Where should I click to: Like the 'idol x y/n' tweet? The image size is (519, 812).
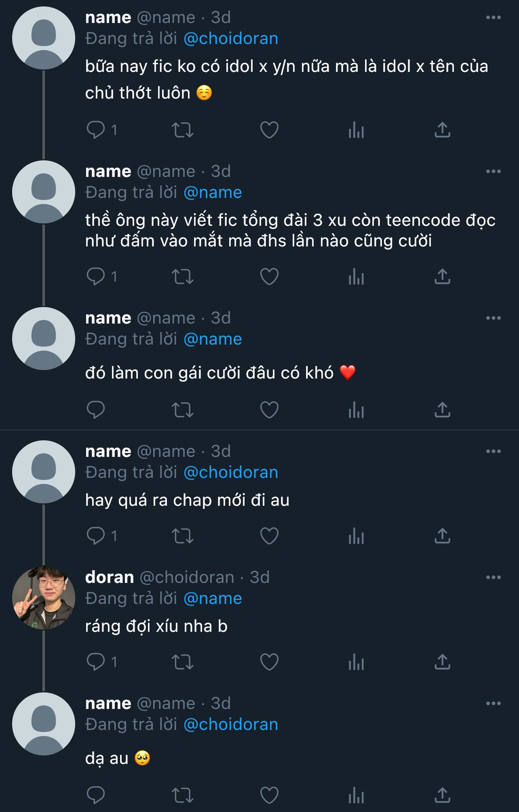pos(269,130)
